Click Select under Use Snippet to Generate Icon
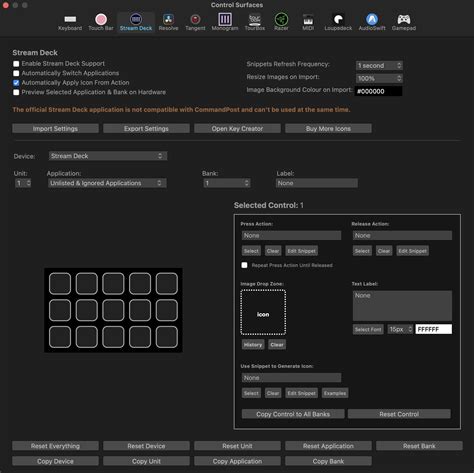474x473 pixels. [251, 393]
